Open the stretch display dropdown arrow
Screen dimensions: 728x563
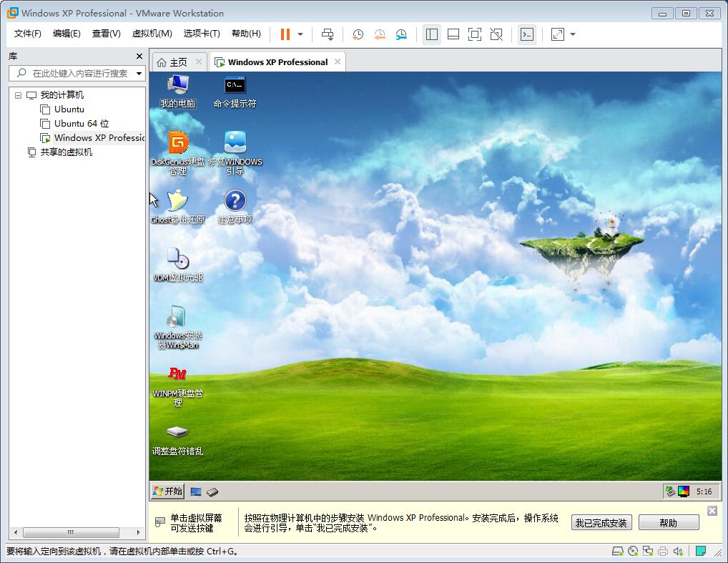coord(573,34)
